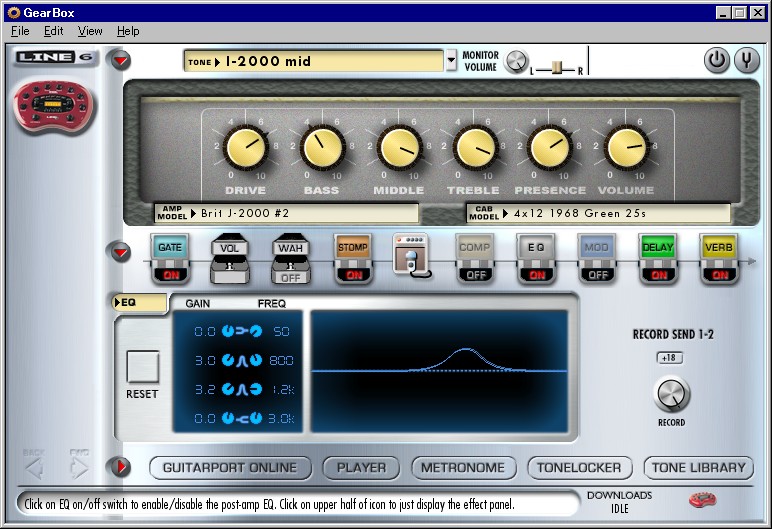Click the power button icon
Image resolution: width=772 pixels, height=529 pixels.
point(716,60)
